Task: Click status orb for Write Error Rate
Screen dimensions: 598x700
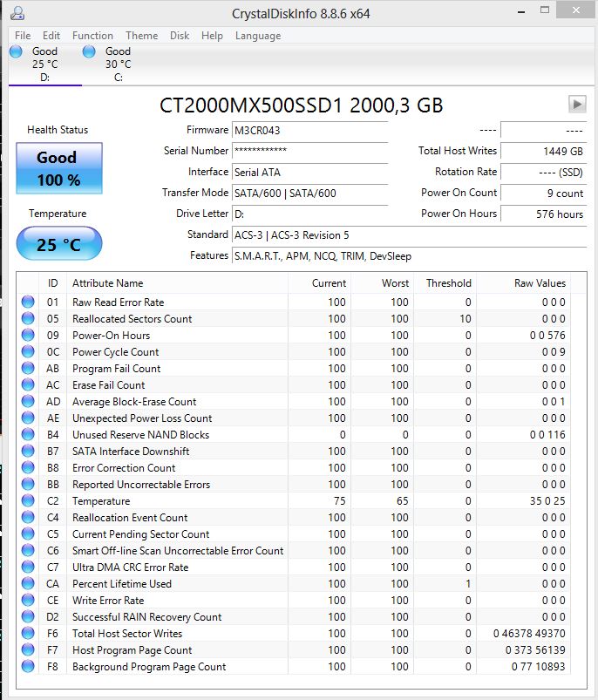Action: [x=28, y=600]
